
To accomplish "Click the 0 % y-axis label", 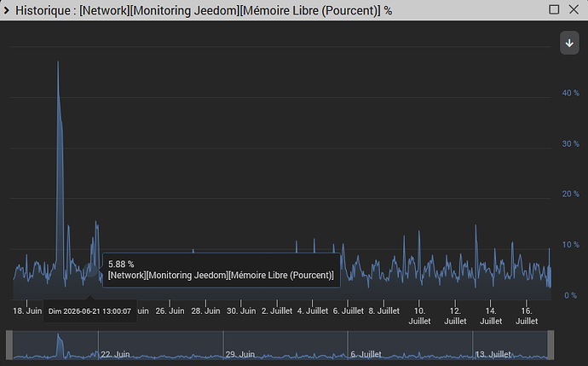I will (x=570, y=295).
